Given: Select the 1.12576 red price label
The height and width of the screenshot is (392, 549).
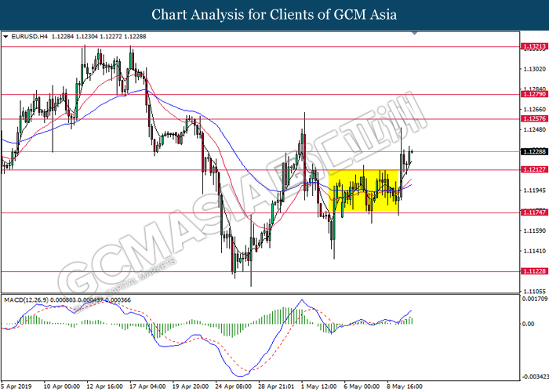Looking at the screenshot, I should (534, 118).
